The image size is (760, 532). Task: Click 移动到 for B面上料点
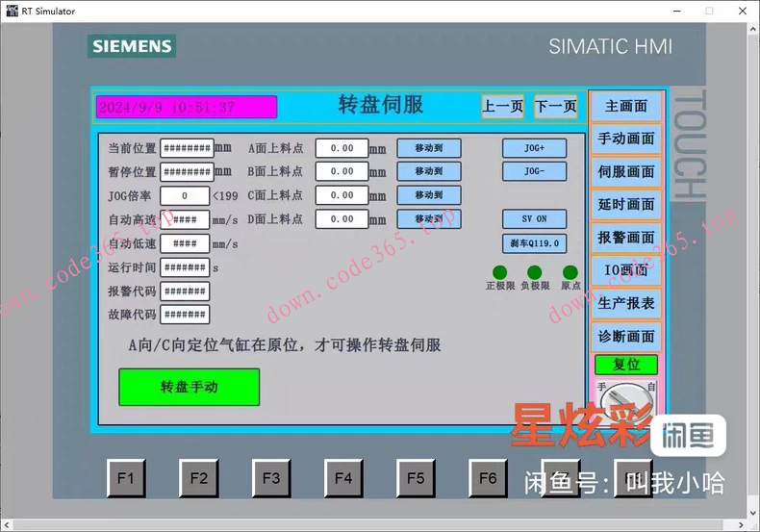[429, 171]
